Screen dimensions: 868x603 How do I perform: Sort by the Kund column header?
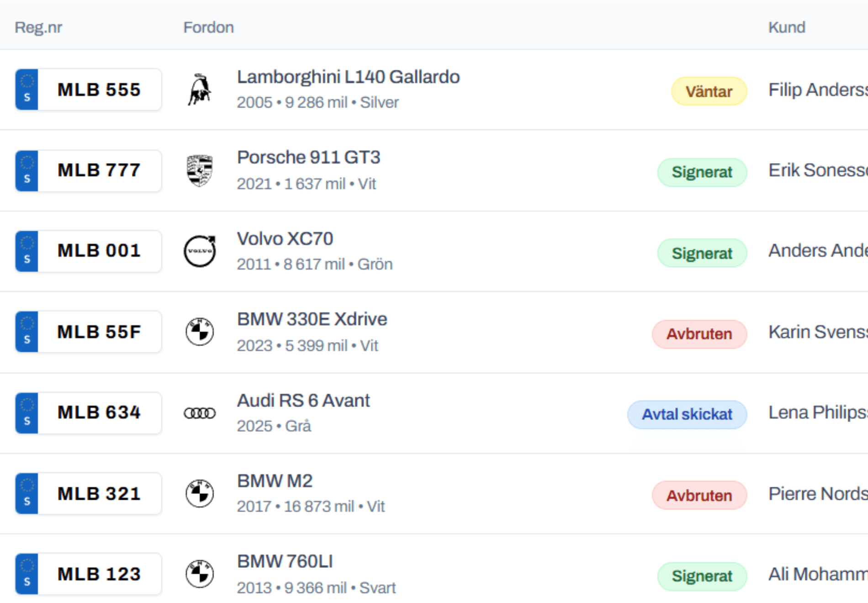click(x=787, y=27)
